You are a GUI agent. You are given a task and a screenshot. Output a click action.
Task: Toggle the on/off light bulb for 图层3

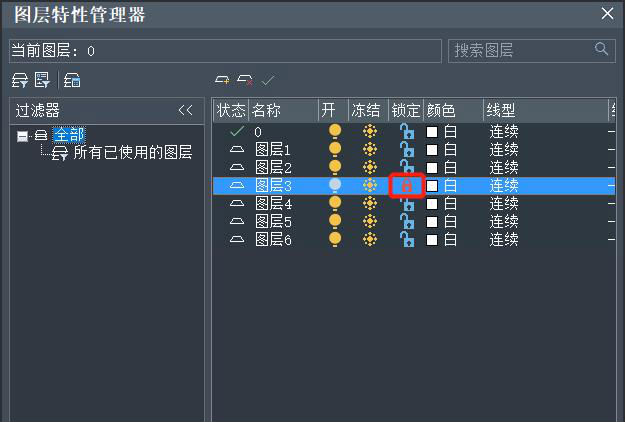tap(335, 185)
